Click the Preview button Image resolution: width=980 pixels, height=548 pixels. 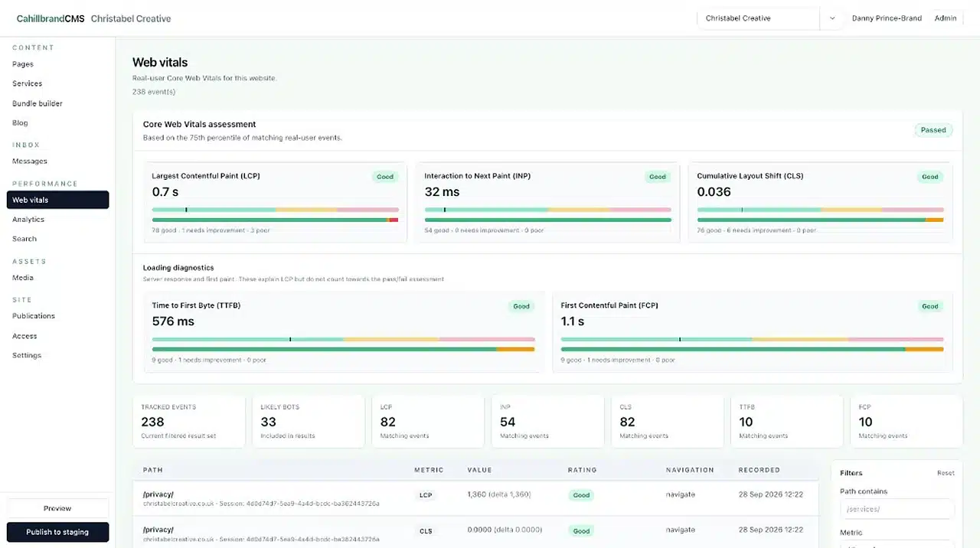pyautogui.click(x=58, y=508)
